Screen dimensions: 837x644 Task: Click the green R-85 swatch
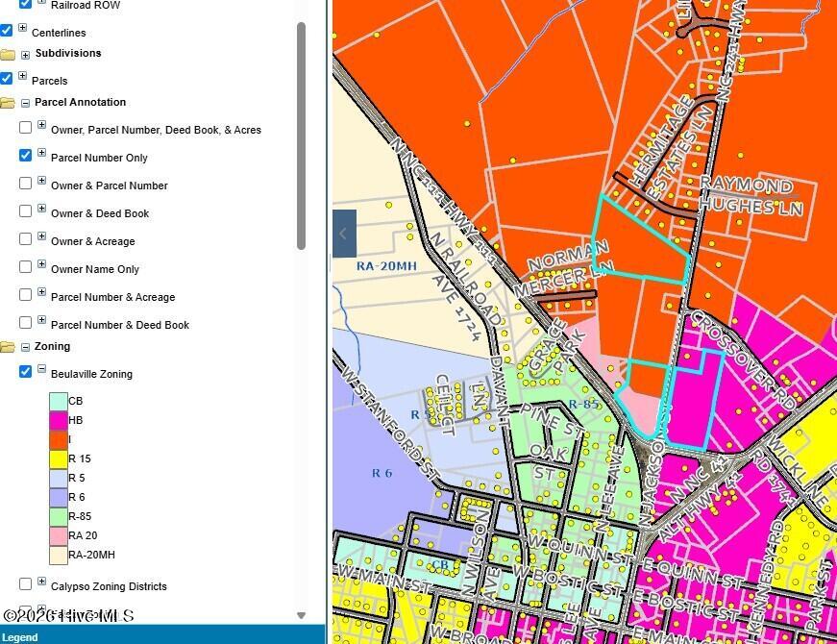59,516
